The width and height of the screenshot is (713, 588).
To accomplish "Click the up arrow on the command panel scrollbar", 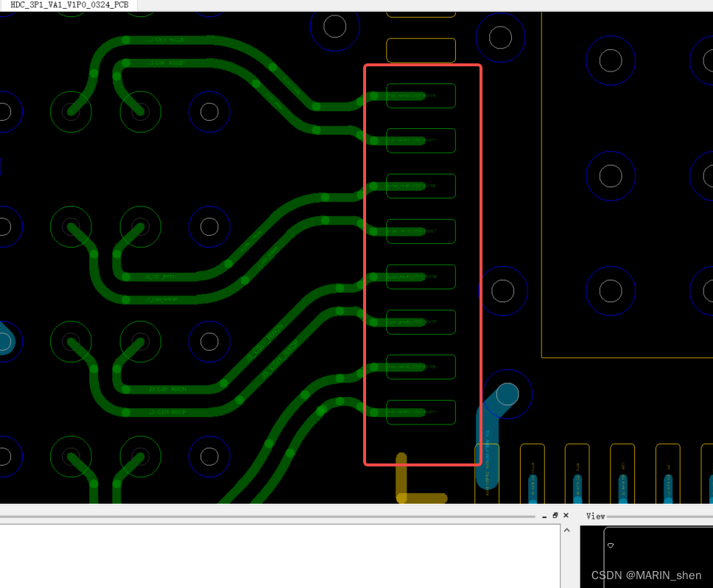I will (566, 529).
